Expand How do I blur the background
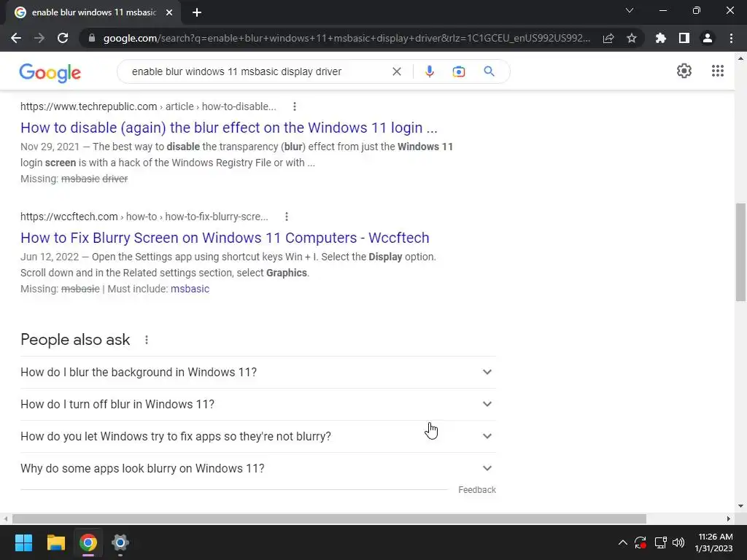This screenshot has width=747, height=560. [x=258, y=372]
